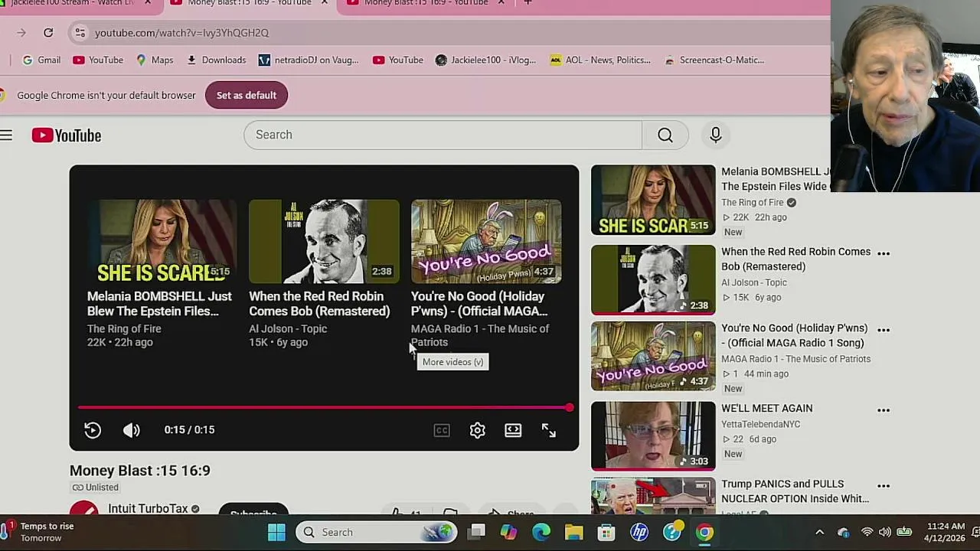980x551 pixels.
Task: Open the player settings gear
Action: tap(477, 430)
